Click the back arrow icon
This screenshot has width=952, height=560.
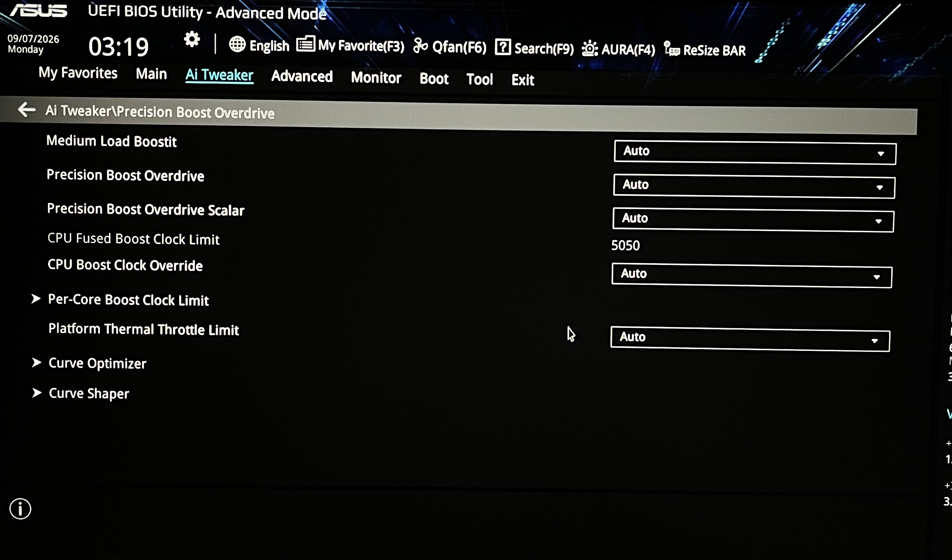(x=27, y=110)
